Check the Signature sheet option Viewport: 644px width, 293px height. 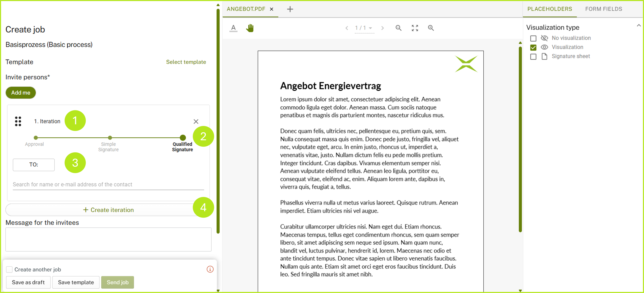click(x=533, y=57)
